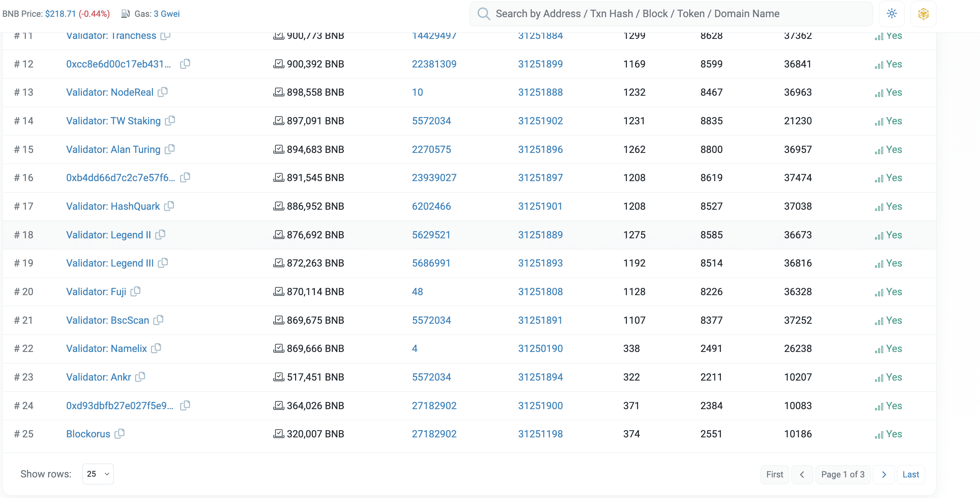Toggle light/dark theme sun button
Screen dimensions: 980x498
point(891,14)
